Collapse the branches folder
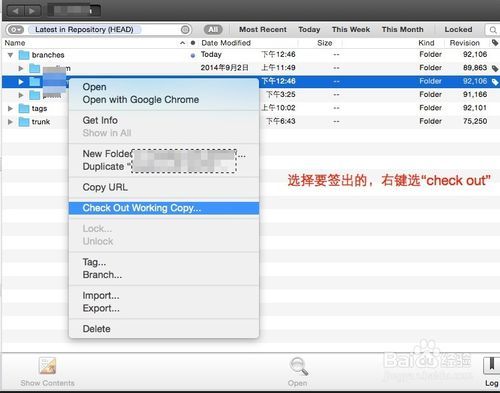This screenshot has height=393, width=500. 10,55
